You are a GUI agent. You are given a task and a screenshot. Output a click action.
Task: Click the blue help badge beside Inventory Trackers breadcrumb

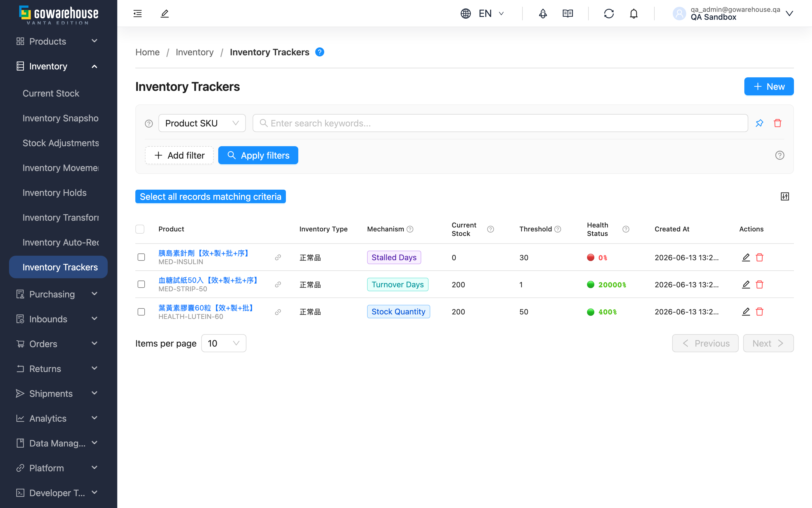click(x=320, y=52)
